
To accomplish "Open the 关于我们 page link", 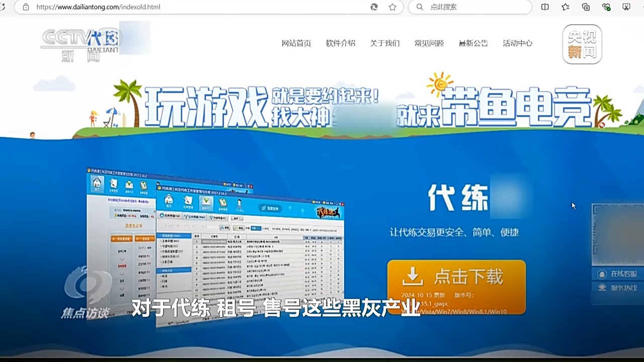I will 385,43.
